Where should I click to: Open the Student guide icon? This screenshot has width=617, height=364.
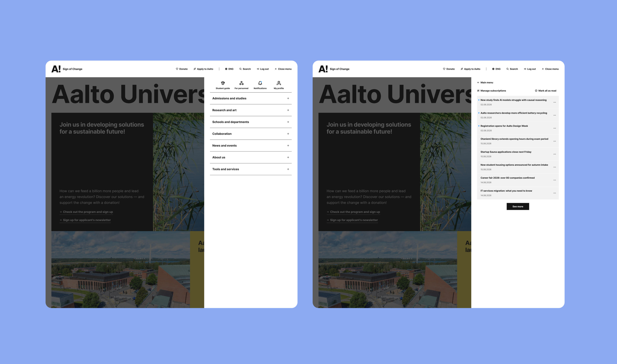click(223, 83)
